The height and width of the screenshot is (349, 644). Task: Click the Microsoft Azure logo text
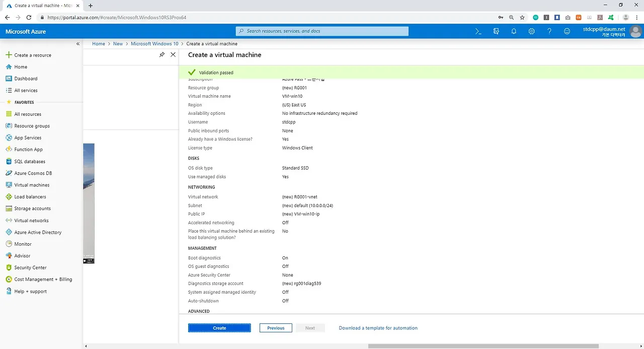26,32
